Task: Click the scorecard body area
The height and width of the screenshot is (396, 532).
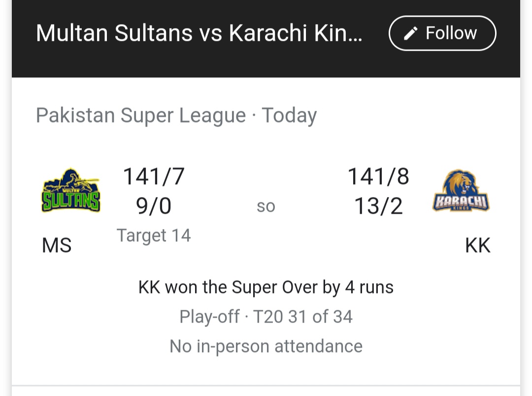Action: click(266, 231)
